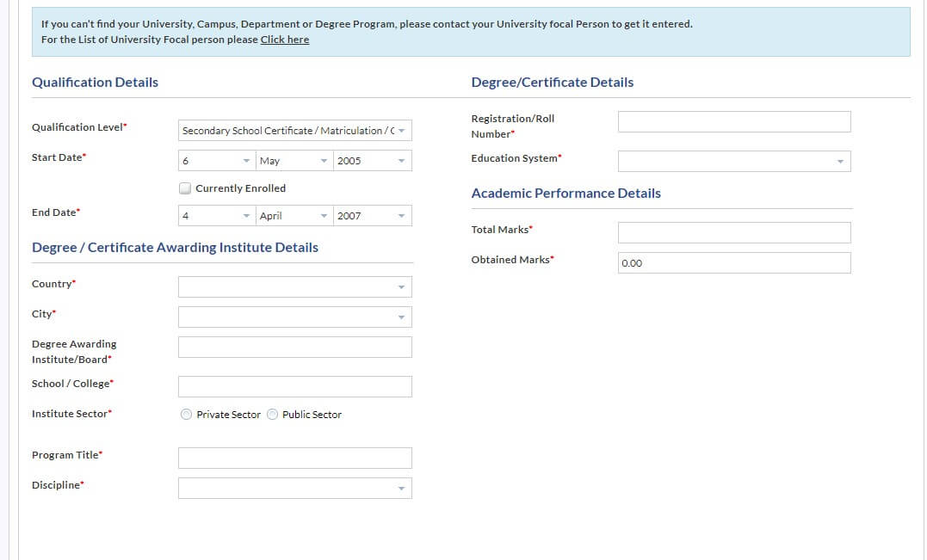This screenshot has height=560, width=927.
Task: Follow the 'Click here' focal person link
Action: click(x=284, y=40)
